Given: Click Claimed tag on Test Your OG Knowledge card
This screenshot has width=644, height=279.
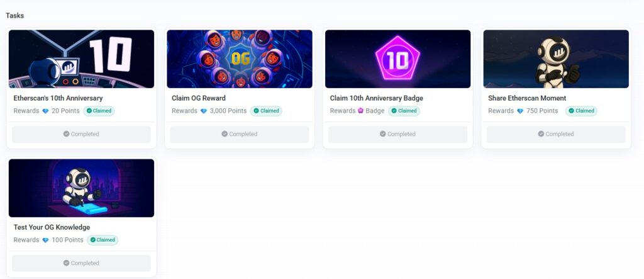Looking at the screenshot, I should 103,240.
